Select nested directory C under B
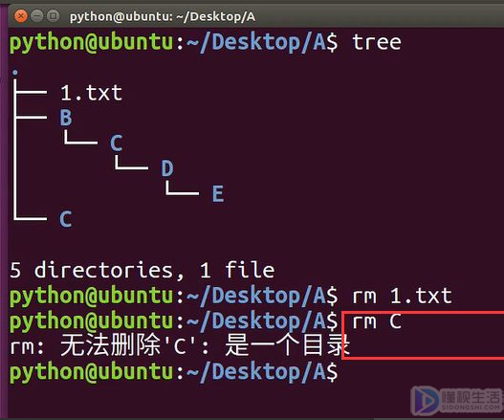 (117, 143)
